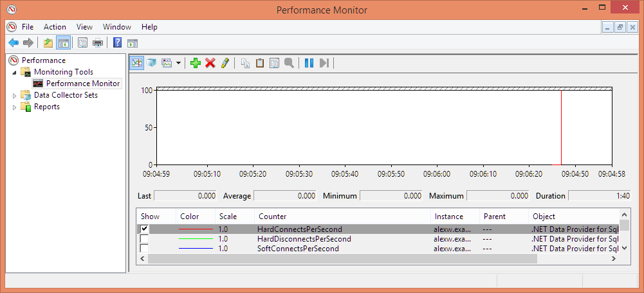Click green color line of HardDisconnectsPerSecond

(196, 239)
